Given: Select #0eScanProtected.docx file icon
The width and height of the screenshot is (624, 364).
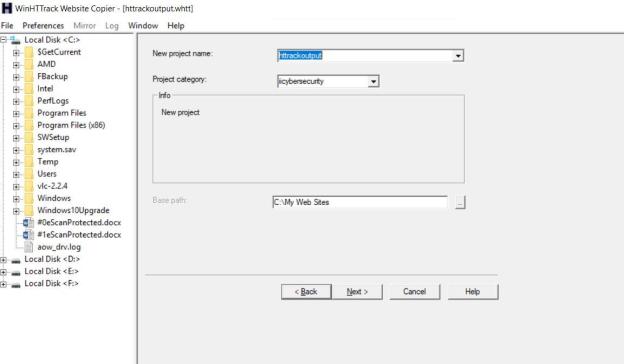Looking at the screenshot, I should click(x=28, y=223).
